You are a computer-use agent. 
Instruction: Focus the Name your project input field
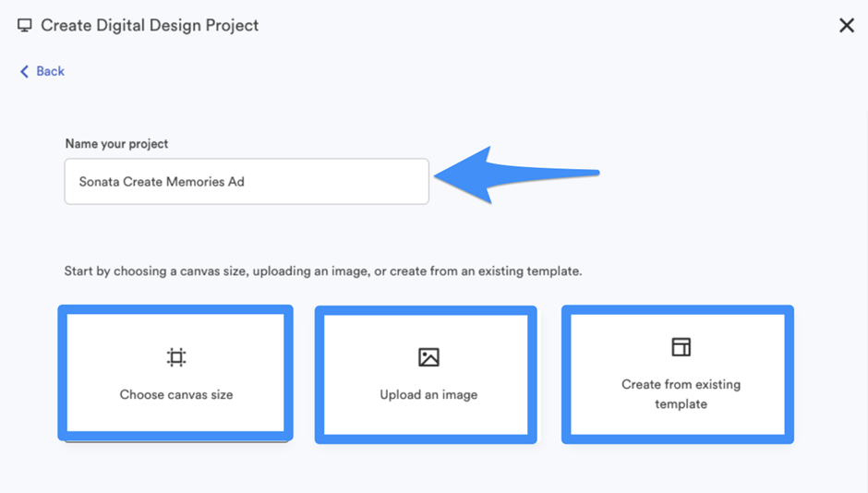247,182
